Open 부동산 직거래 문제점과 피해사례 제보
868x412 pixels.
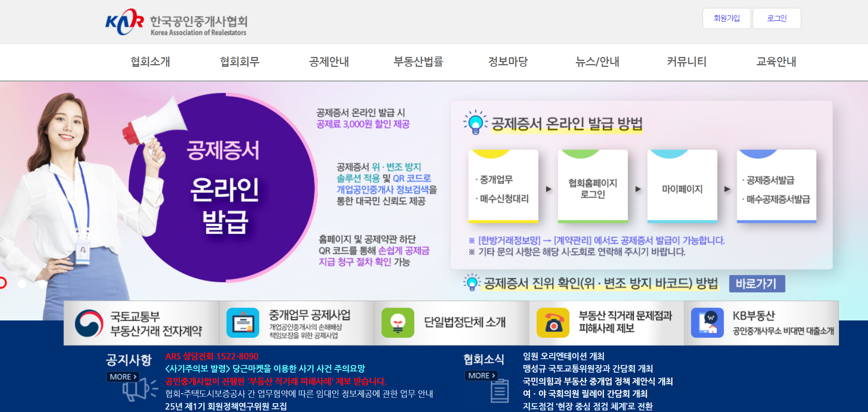click(607, 323)
